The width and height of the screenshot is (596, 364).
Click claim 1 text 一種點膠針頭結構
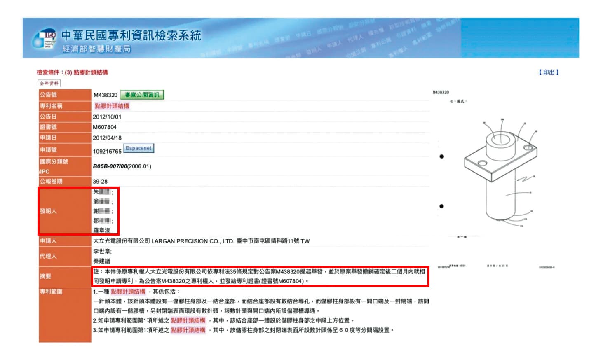136,292
